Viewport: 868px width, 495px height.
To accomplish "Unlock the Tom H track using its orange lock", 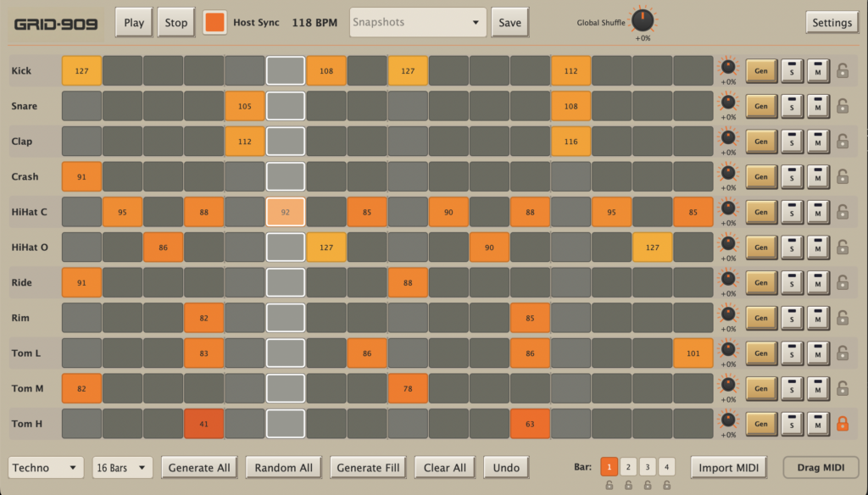I will [842, 424].
